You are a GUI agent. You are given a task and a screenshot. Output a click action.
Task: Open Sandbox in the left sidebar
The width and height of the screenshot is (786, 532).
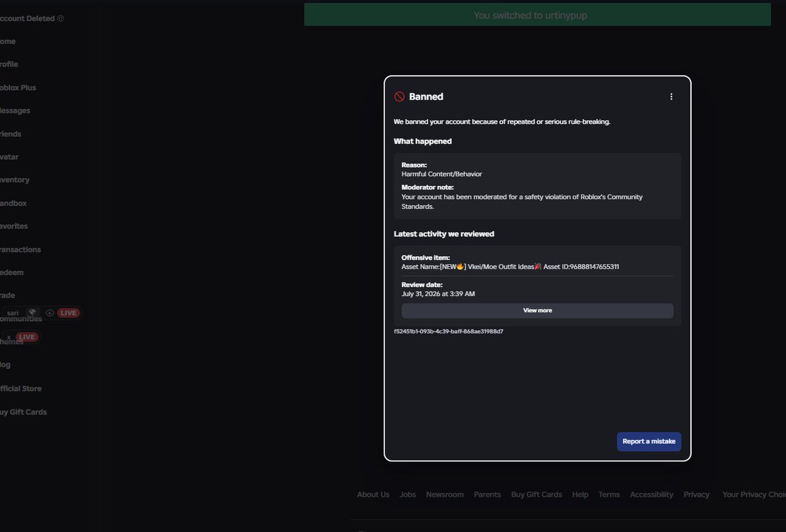point(13,203)
